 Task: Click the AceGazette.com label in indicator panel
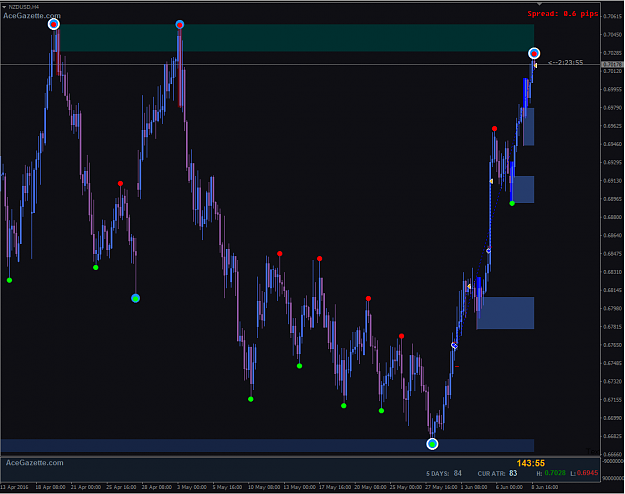tap(35, 463)
